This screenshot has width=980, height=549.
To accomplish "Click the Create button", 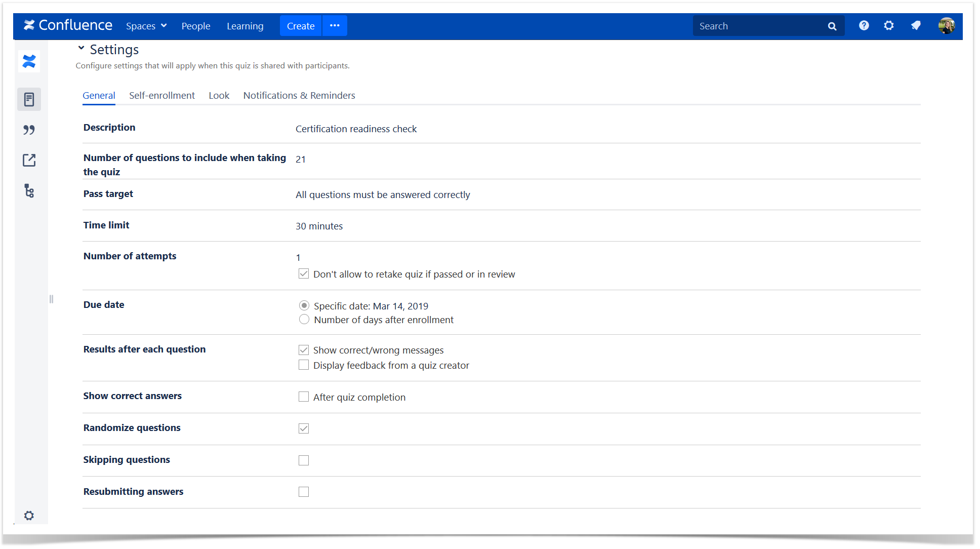I will (x=301, y=25).
